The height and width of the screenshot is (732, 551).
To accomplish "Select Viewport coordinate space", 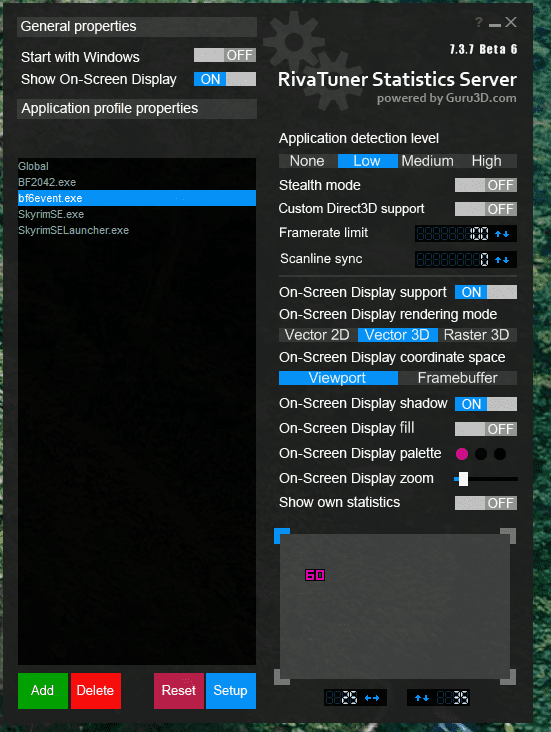I will point(338,378).
